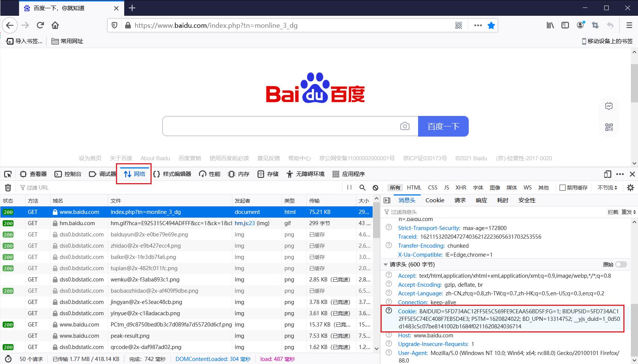Viewport: 638px width, 364px height.
Task: Open the Cookie details tab
Action: (x=435, y=200)
